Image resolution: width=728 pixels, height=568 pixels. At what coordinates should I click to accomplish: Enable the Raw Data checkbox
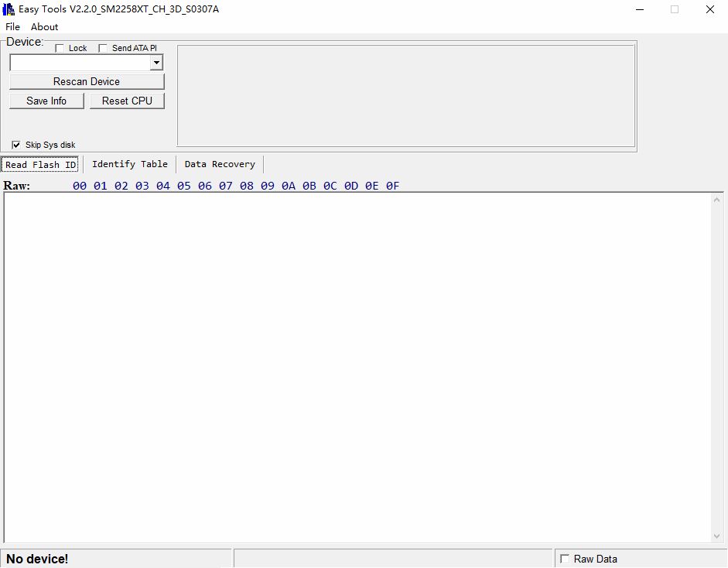565,559
